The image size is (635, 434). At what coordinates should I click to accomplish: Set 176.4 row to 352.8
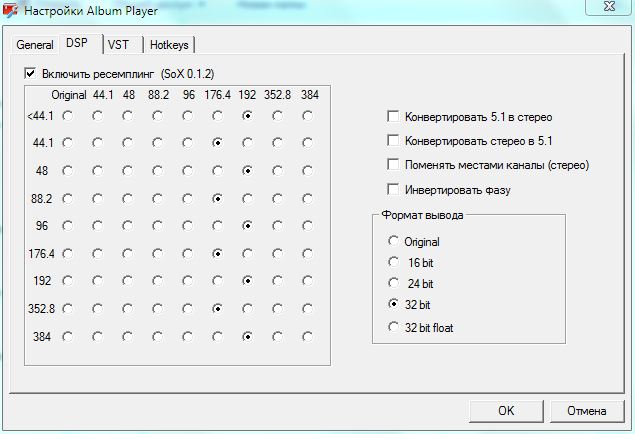[277, 254]
